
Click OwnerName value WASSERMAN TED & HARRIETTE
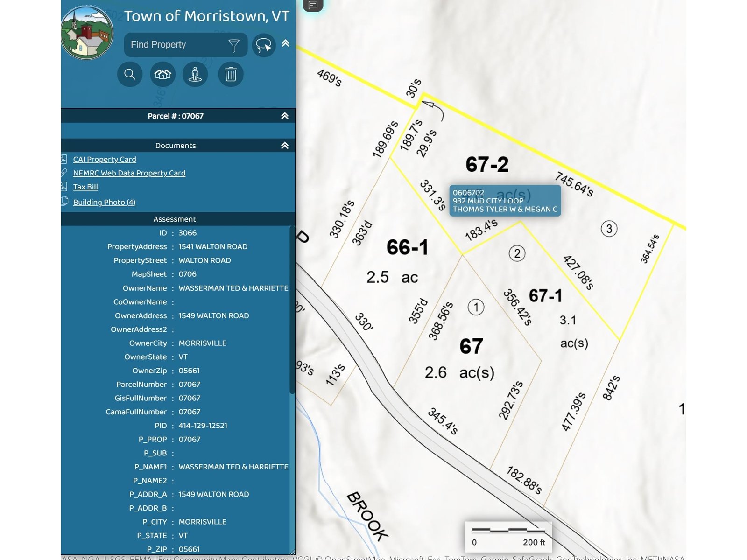(x=233, y=288)
